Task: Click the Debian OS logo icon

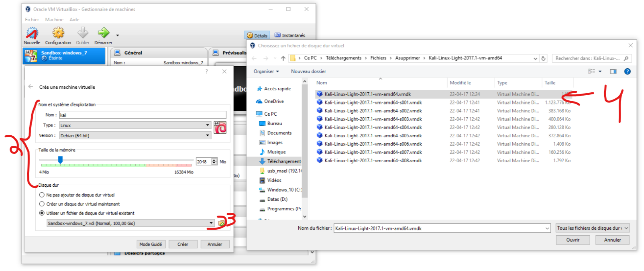Action: pyautogui.click(x=220, y=128)
